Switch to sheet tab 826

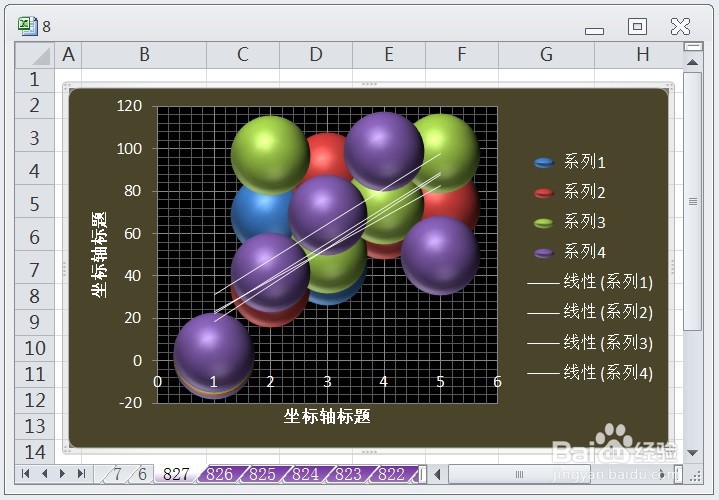(x=220, y=474)
